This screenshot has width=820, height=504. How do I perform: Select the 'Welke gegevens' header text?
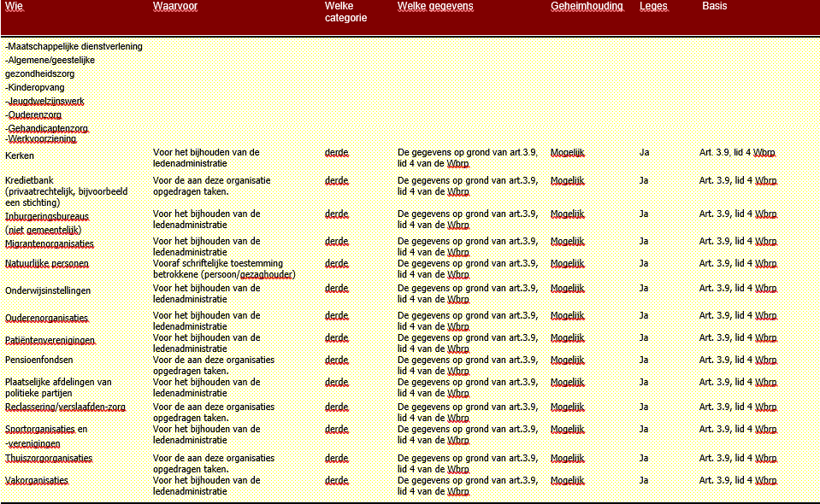pyautogui.click(x=434, y=7)
